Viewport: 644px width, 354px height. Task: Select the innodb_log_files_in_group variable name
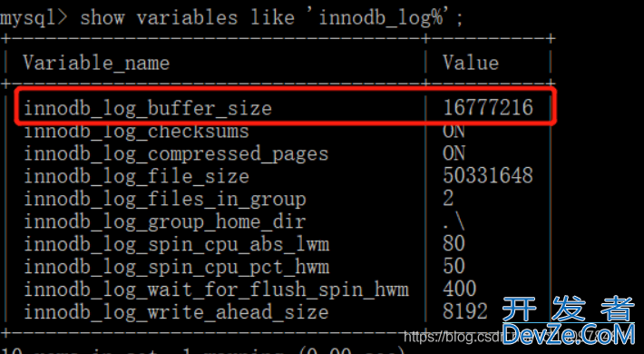[x=164, y=200]
